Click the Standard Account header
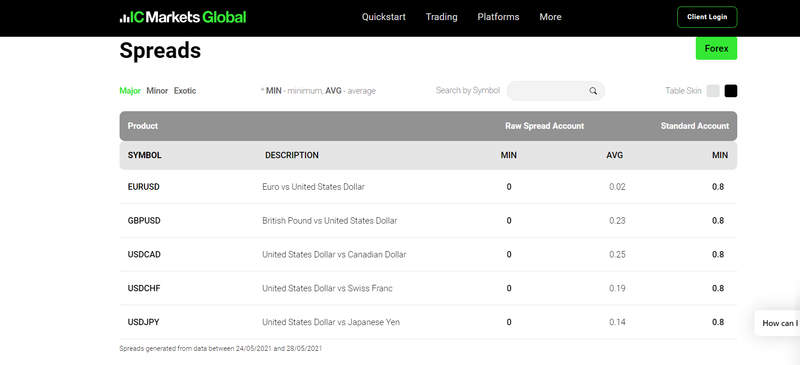Screen dimensions: 800x365 pyautogui.click(x=695, y=126)
